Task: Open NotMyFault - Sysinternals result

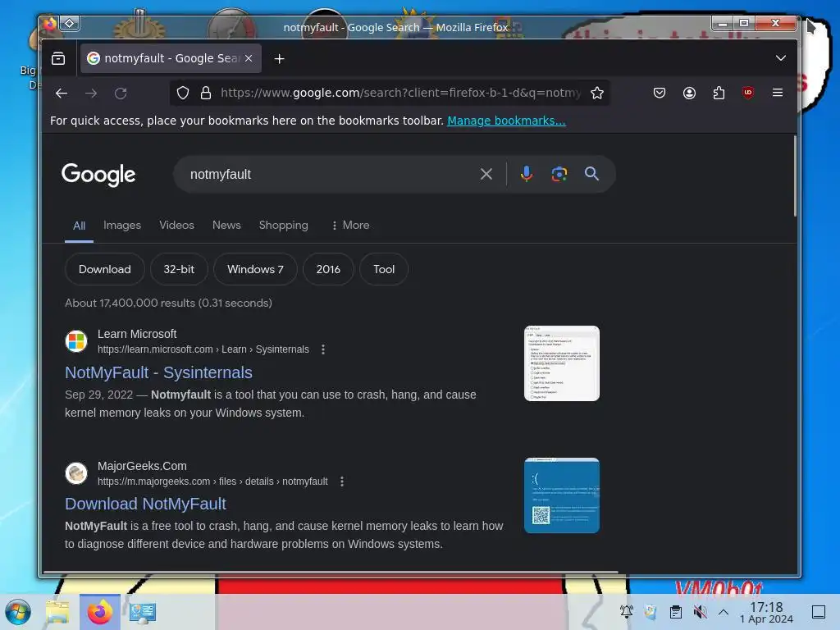Action: pyautogui.click(x=158, y=372)
